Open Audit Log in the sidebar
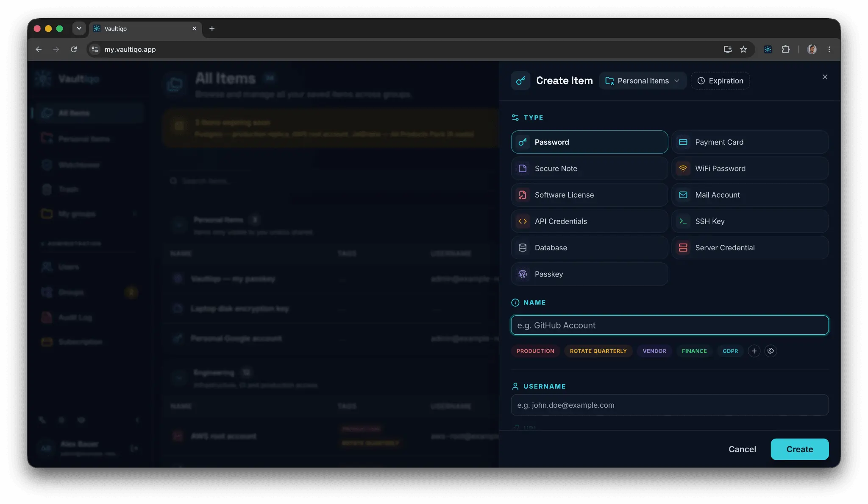The image size is (868, 504). click(x=89, y=317)
